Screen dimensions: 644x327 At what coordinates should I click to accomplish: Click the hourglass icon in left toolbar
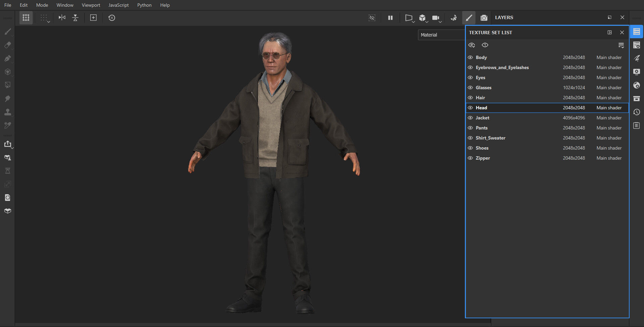7,171
